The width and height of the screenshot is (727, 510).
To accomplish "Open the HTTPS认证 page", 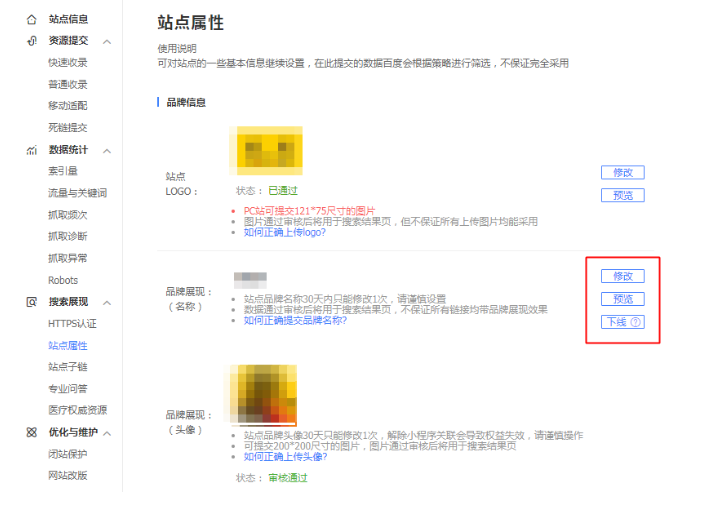I will click(72, 324).
